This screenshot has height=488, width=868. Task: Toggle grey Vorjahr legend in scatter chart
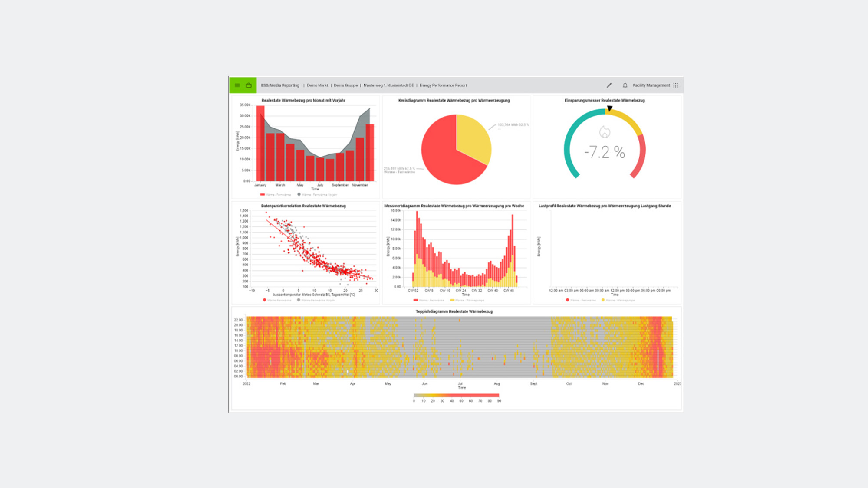[x=316, y=300]
